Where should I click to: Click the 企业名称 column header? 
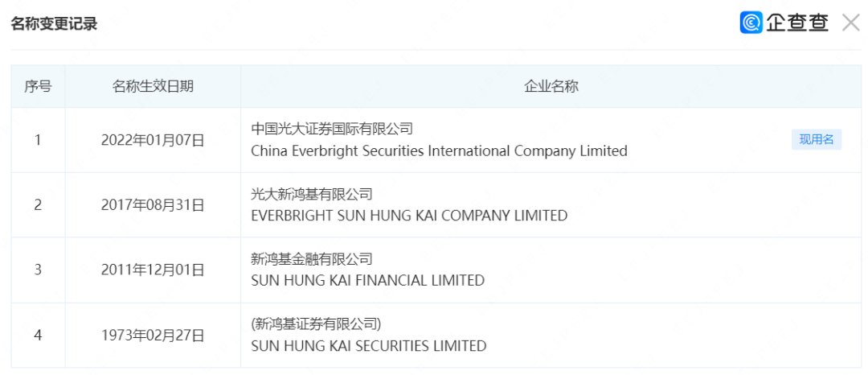click(x=551, y=87)
